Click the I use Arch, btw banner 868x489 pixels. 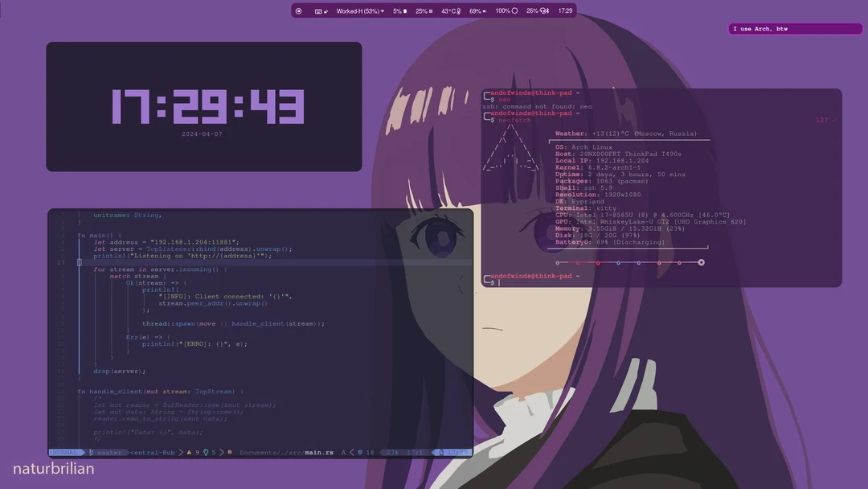794,28
